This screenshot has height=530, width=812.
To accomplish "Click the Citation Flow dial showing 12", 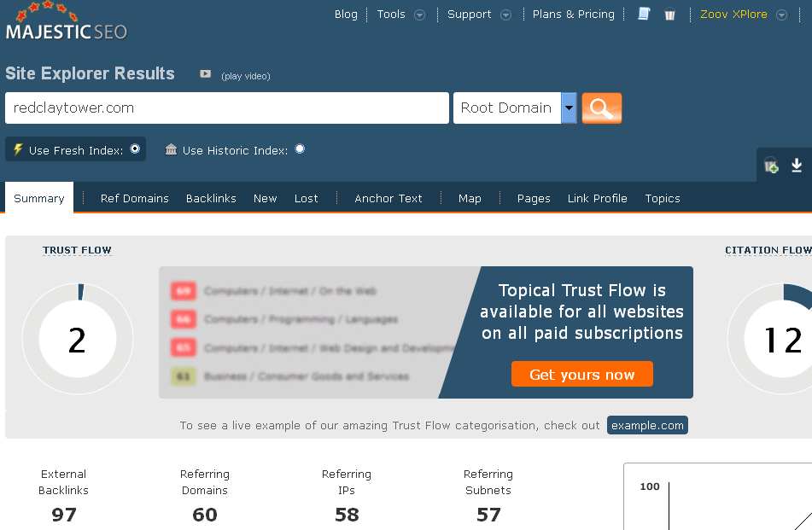I will point(769,339).
